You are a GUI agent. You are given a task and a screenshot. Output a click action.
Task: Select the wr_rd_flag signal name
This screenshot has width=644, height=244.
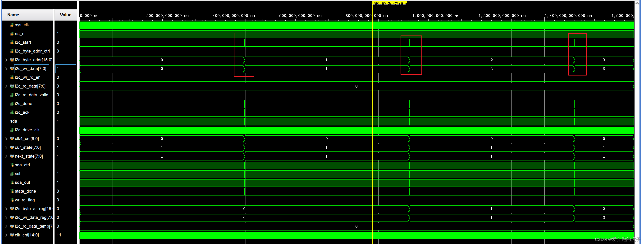[25, 200]
